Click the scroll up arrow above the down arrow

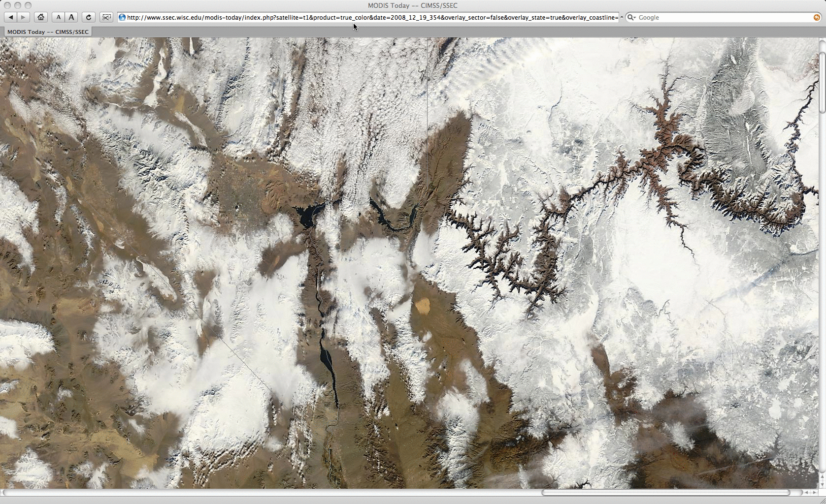pos(822,477)
